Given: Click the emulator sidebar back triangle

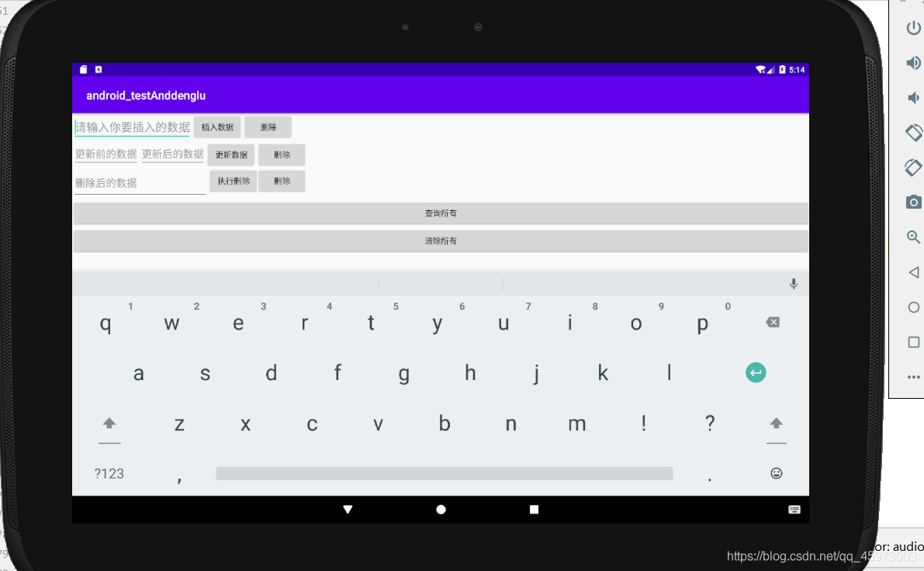Looking at the screenshot, I should [x=913, y=272].
